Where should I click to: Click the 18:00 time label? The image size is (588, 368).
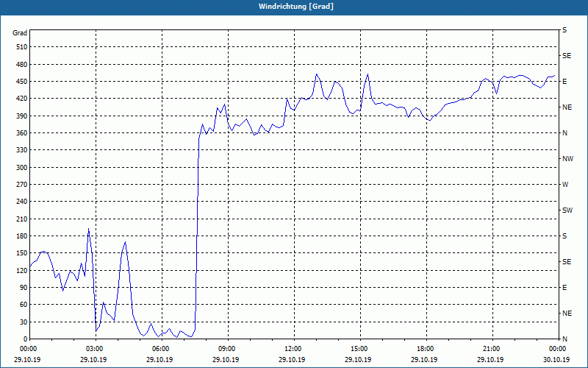click(x=425, y=349)
